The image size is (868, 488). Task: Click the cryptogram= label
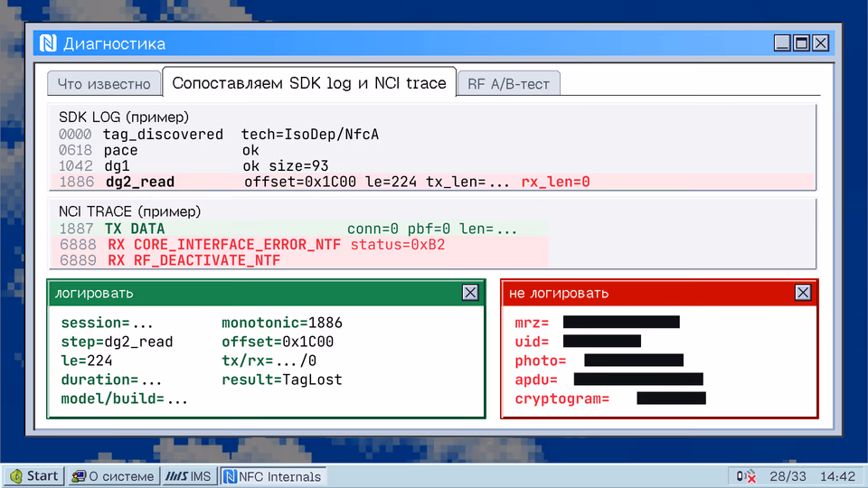[561, 399]
